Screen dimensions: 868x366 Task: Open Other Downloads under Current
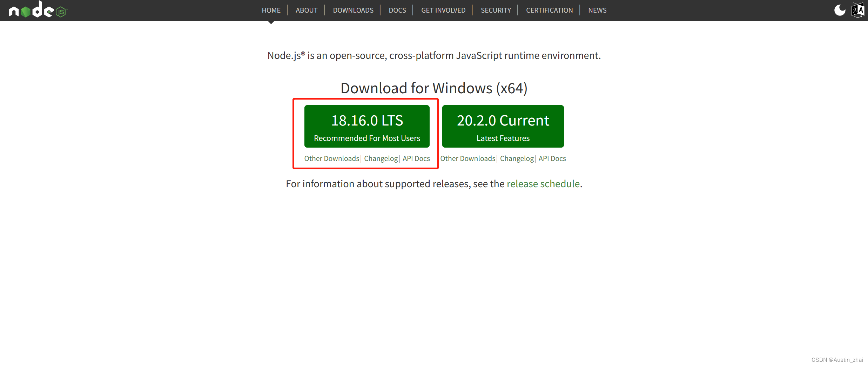click(468, 158)
